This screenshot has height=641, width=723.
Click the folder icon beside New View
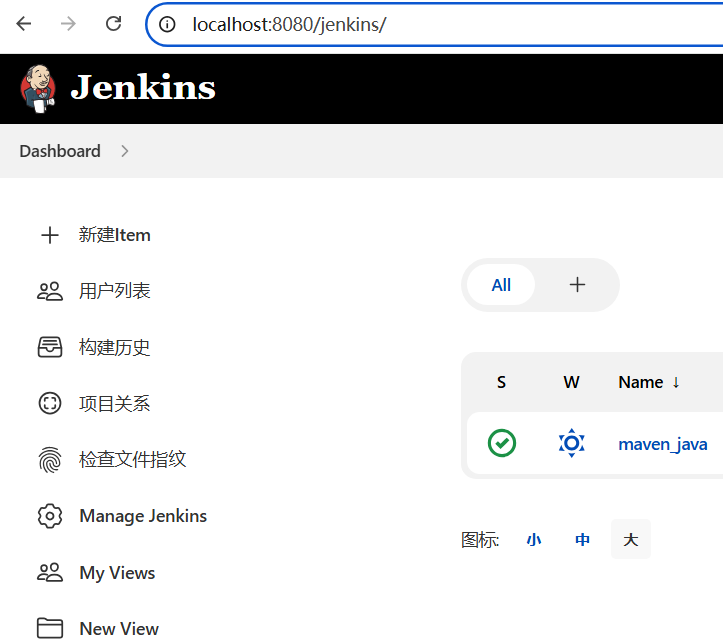click(x=50, y=628)
